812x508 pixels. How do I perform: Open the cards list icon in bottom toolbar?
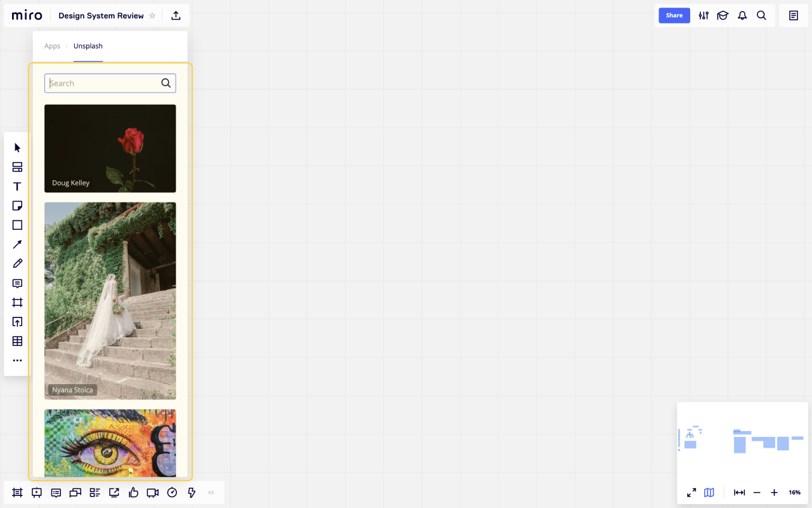pyautogui.click(x=95, y=492)
